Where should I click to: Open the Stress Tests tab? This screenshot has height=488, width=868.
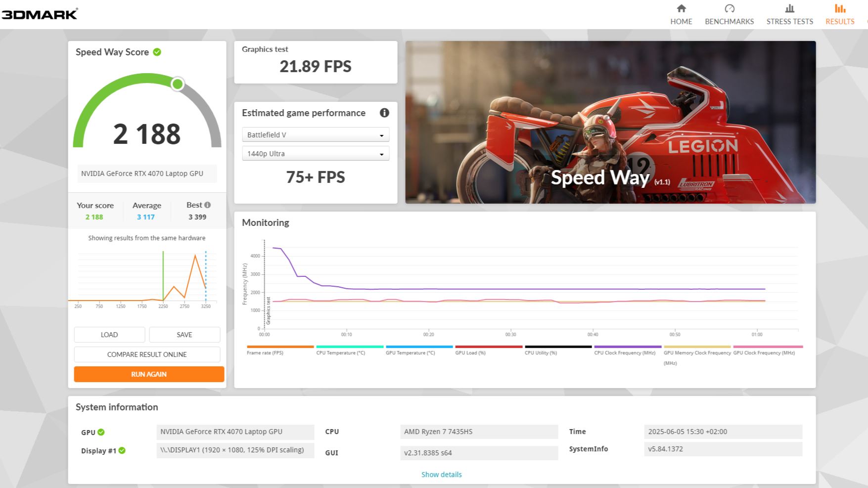click(789, 14)
